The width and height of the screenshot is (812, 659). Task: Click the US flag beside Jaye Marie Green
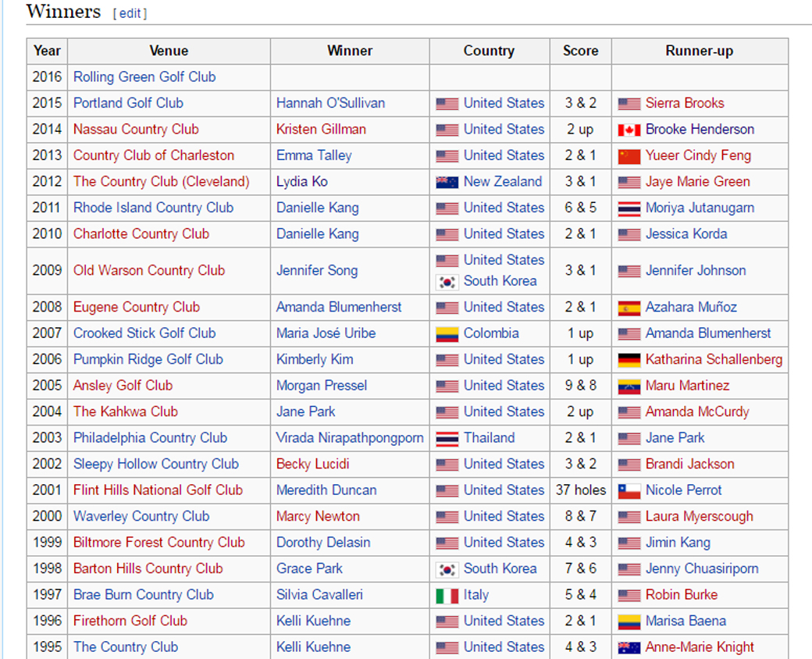point(629,183)
